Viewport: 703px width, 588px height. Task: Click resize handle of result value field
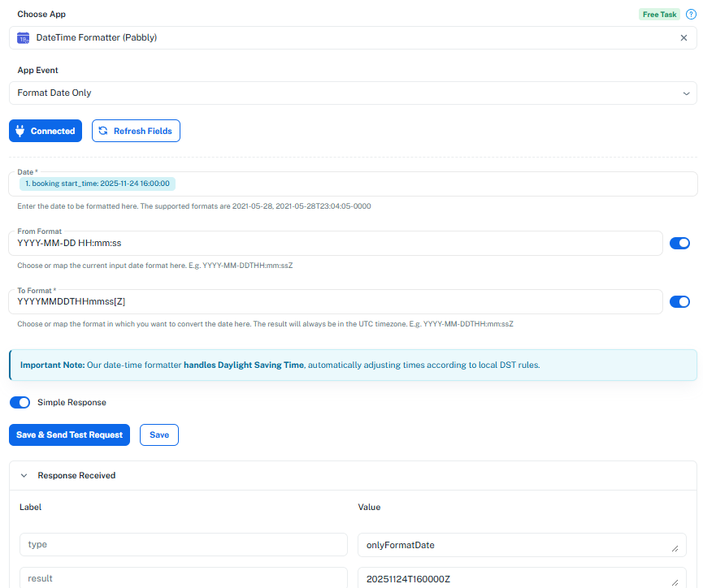pyautogui.click(x=675, y=582)
